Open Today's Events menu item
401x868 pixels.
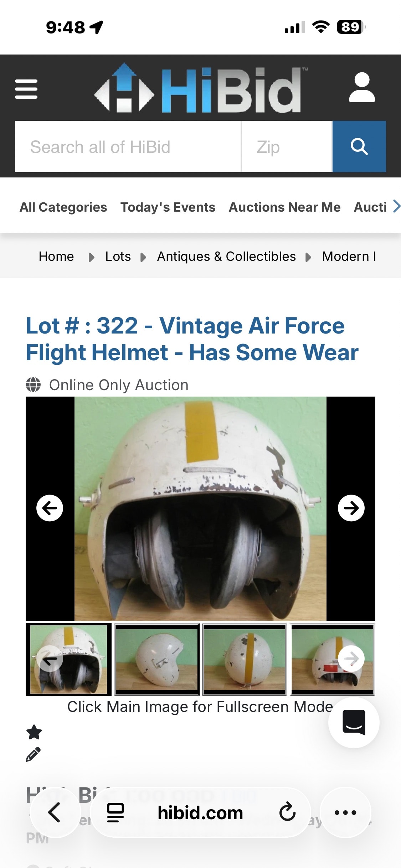point(168,207)
